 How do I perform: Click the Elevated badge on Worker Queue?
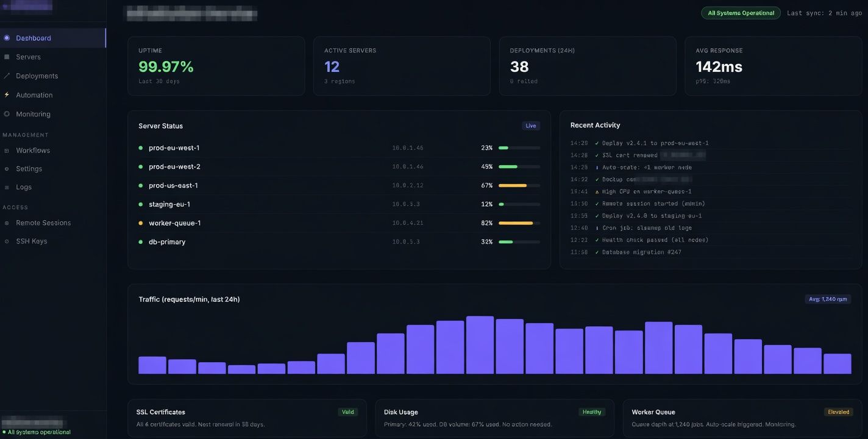coord(838,412)
